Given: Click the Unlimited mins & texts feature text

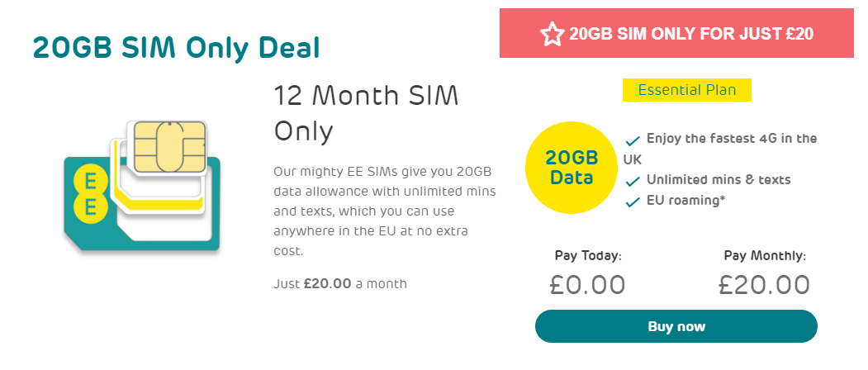Looking at the screenshot, I should tap(719, 180).
